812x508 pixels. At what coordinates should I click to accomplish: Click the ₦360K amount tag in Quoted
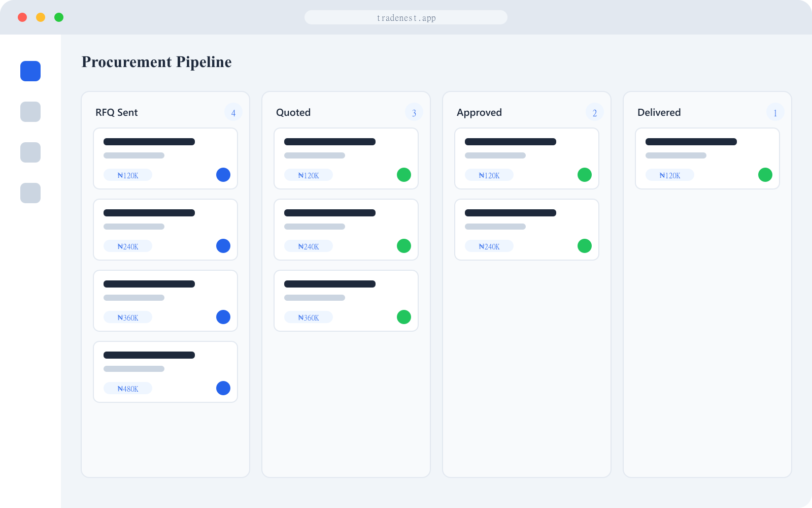click(x=309, y=317)
